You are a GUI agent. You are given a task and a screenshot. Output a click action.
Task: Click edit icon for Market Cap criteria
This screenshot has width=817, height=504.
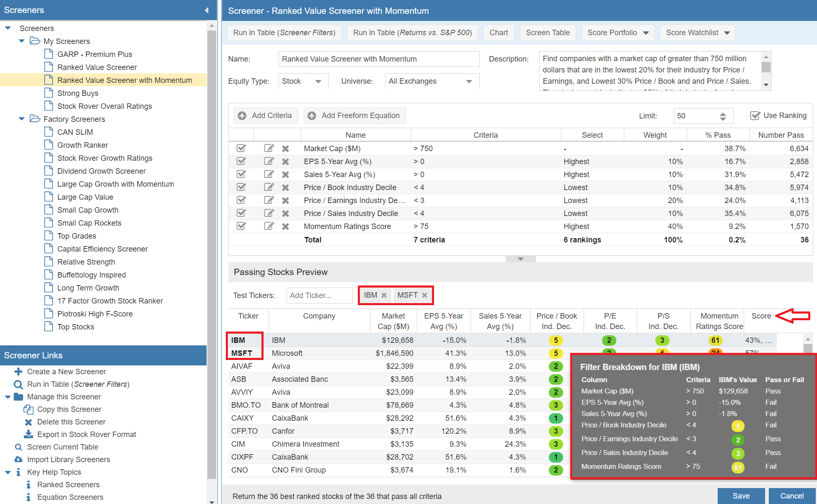pyautogui.click(x=269, y=148)
